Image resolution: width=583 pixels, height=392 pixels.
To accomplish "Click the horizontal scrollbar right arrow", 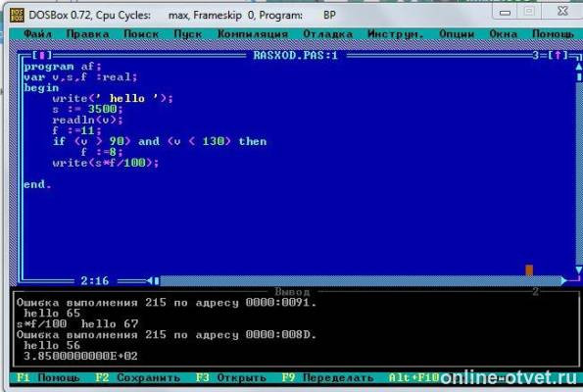I will [563, 280].
